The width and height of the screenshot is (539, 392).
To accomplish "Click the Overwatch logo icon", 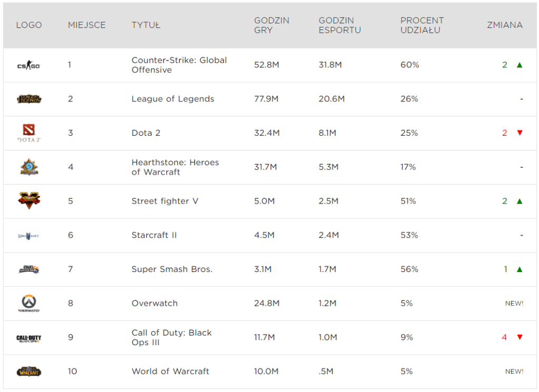I will 29,303.
